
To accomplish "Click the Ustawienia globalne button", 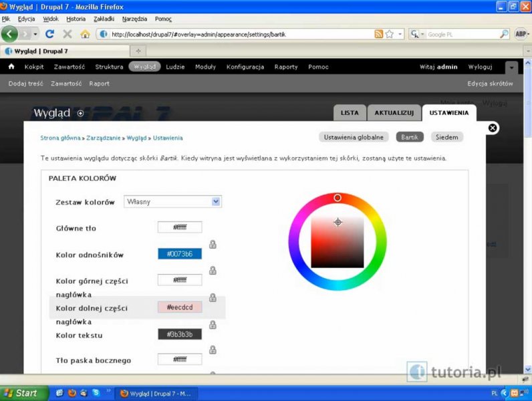I will tap(354, 137).
